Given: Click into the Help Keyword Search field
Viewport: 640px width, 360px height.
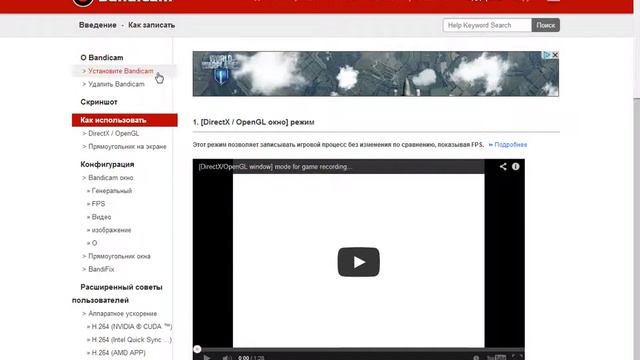Looking at the screenshot, I should (x=487, y=25).
